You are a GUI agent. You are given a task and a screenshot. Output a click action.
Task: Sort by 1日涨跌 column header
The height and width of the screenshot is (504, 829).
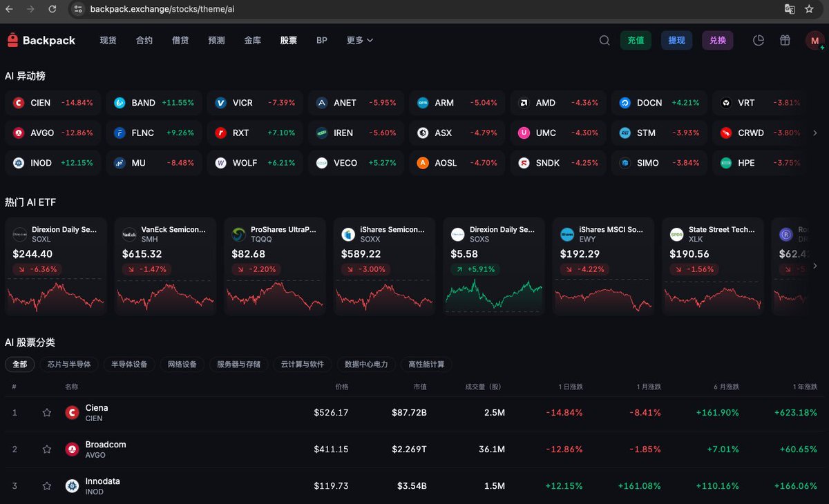click(x=571, y=387)
